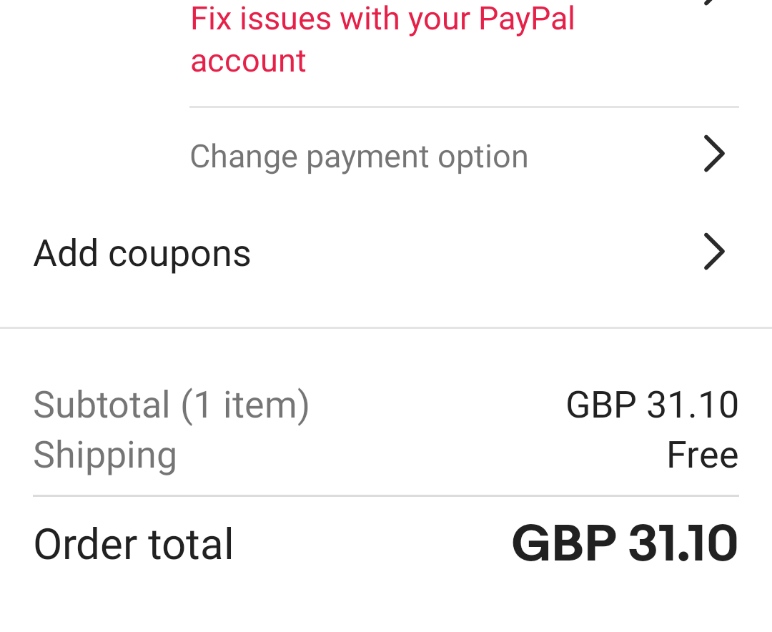
Task: Select the Change payment option row text
Action: 359,157
